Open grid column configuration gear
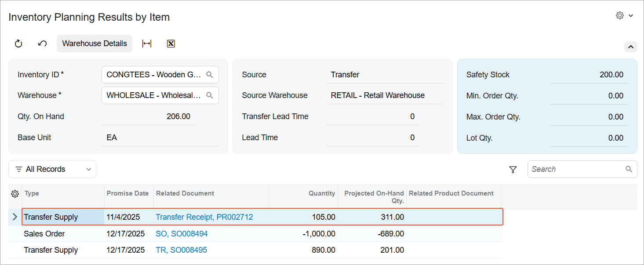 (x=15, y=194)
